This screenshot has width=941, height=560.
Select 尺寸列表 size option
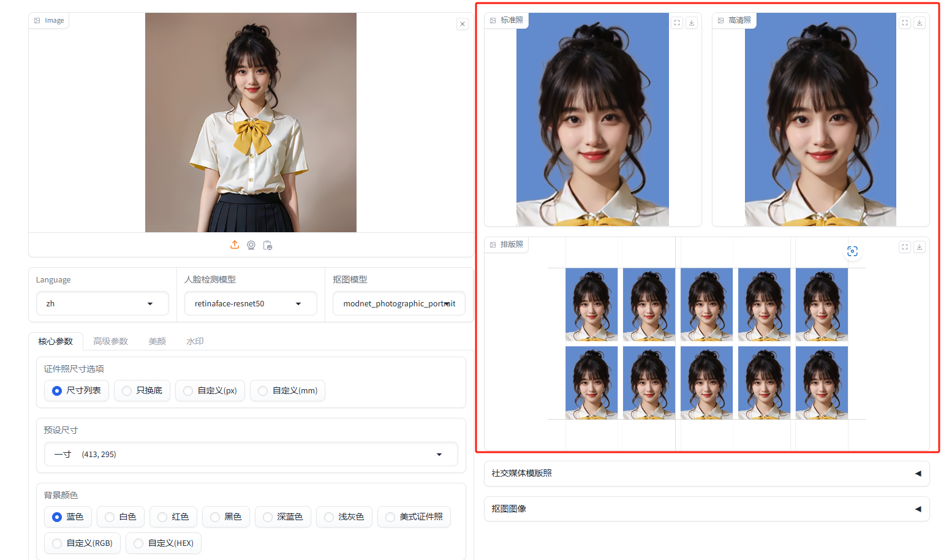coord(77,390)
